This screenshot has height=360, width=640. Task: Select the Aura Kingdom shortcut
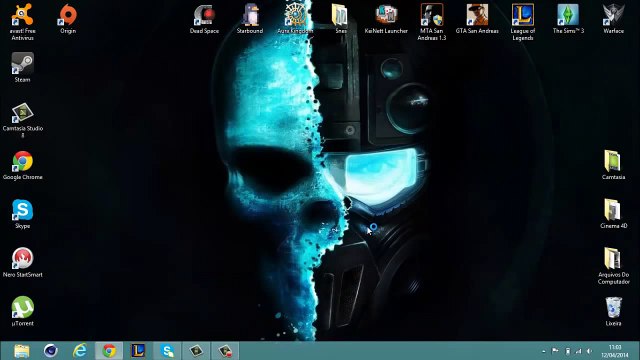pyautogui.click(x=295, y=19)
